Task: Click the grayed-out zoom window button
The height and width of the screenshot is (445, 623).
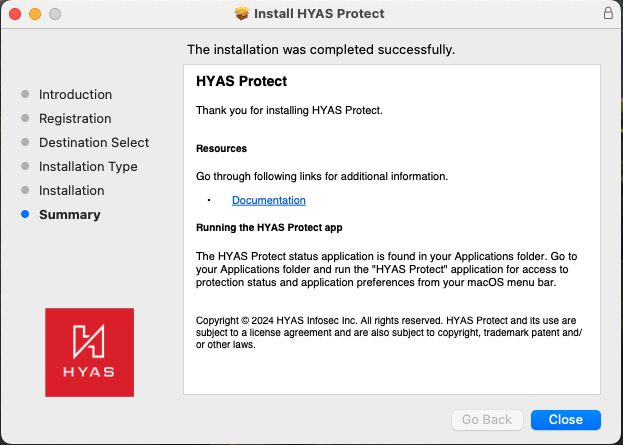Action: pos(54,14)
